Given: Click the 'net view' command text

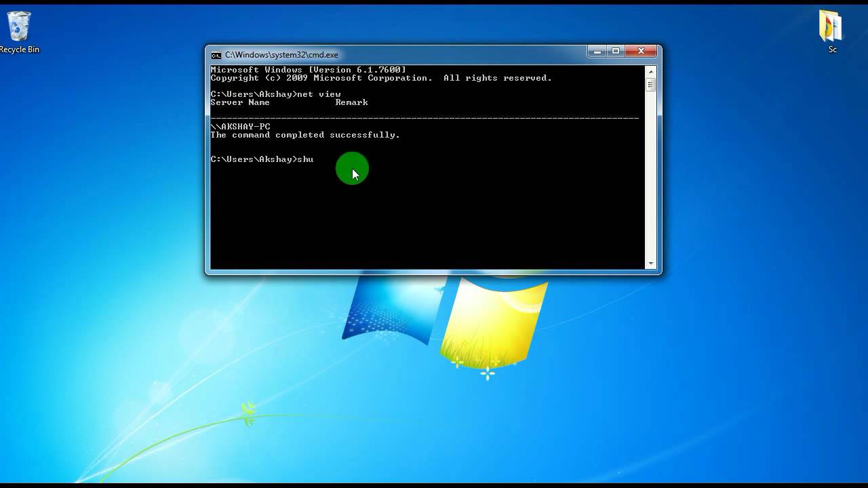Looking at the screenshot, I should tap(319, 94).
